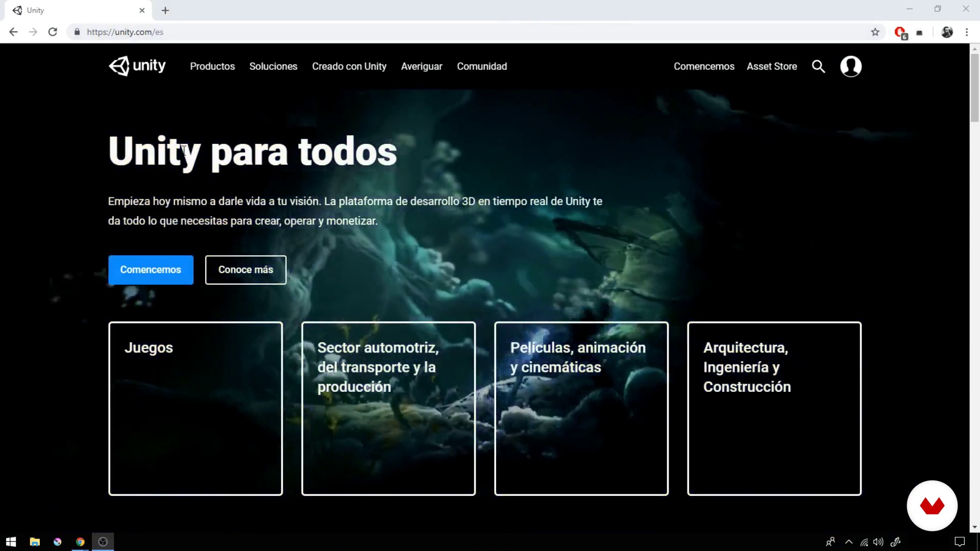Click the pen workspace tray icon
980x551 pixels.
[896, 542]
